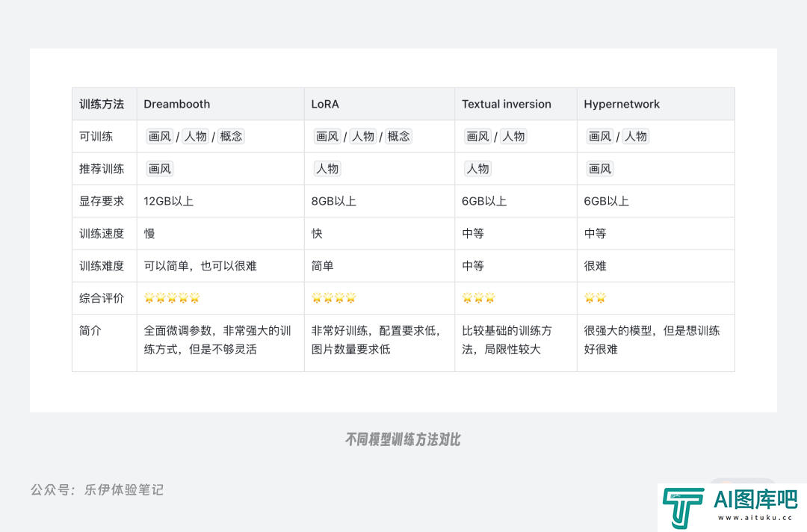The width and height of the screenshot is (807, 532).
Task: Click the five-star rating under Dreambooth
Action: tap(172, 298)
